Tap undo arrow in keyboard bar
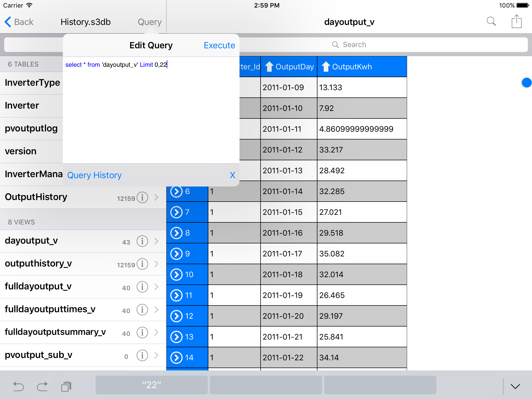Image resolution: width=532 pixels, height=399 pixels. click(18, 386)
